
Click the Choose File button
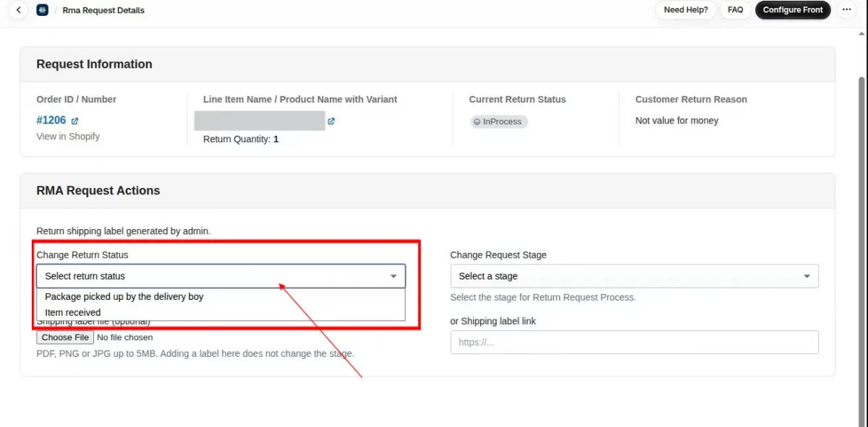point(65,337)
